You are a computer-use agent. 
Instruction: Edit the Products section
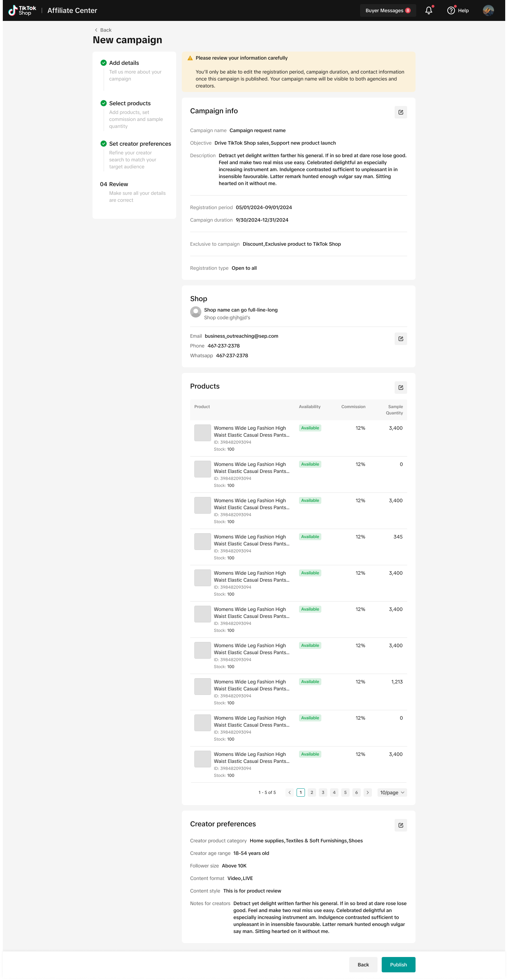pyautogui.click(x=401, y=387)
